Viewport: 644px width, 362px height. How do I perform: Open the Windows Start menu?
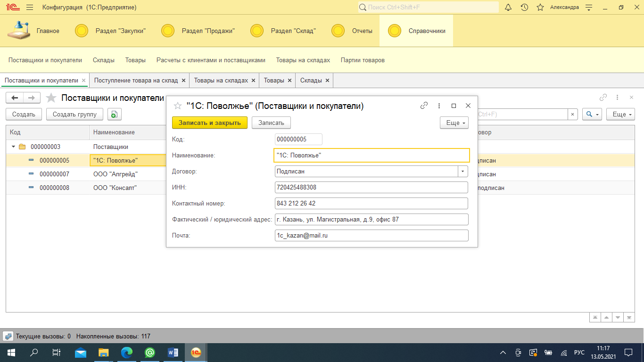(x=11, y=353)
